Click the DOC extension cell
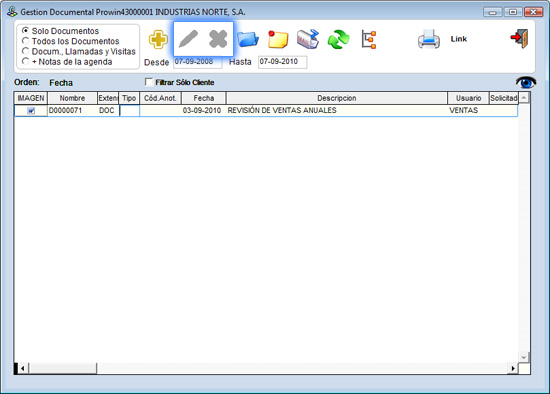Viewport: 550px width, 394px height. pyautogui.click(x=108, y=111)
